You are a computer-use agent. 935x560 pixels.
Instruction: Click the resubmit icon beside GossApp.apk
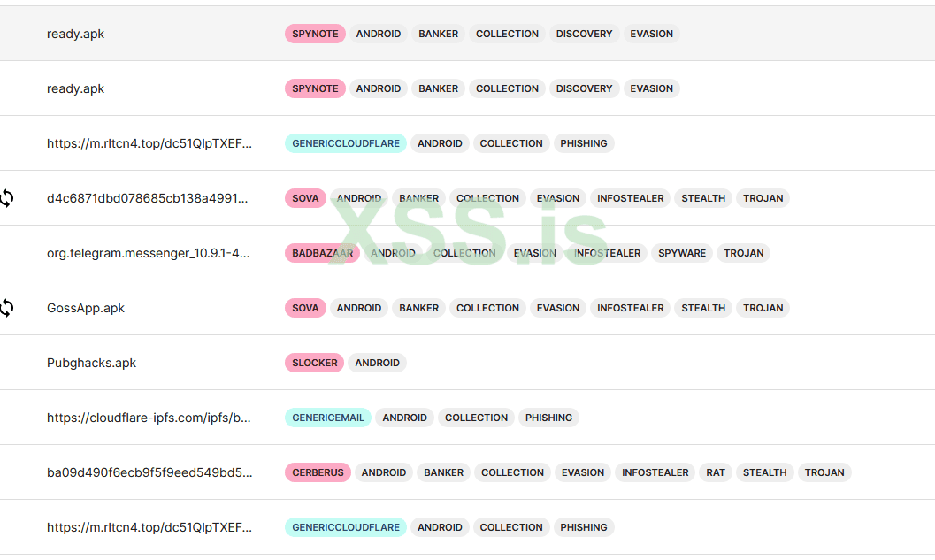pos(6,308)
